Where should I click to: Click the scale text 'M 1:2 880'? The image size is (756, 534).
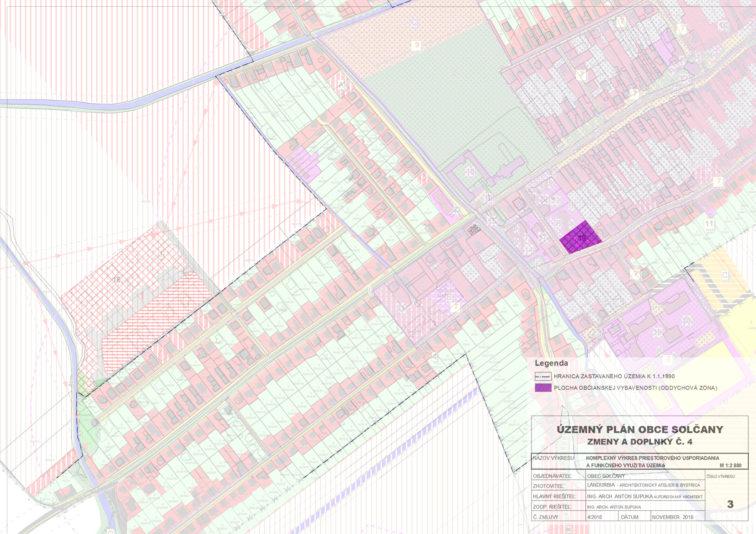(730, 465)
